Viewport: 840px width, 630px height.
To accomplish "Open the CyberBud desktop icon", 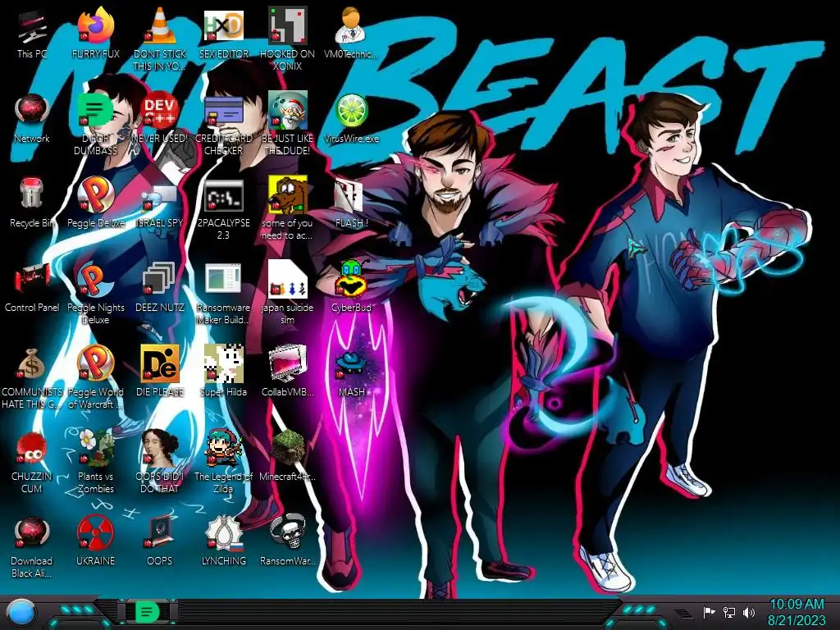I will [351, 279].
